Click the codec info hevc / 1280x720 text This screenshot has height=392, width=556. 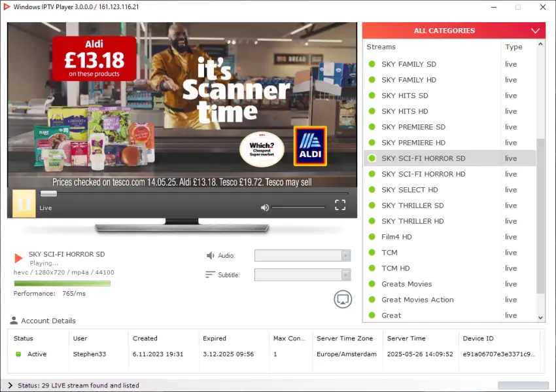pyautogui.click(x=64, y=272)
